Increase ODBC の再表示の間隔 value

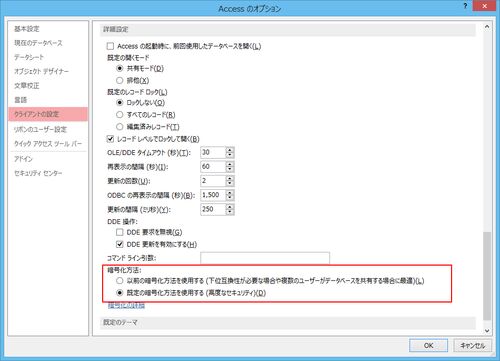tap(230, 192)
